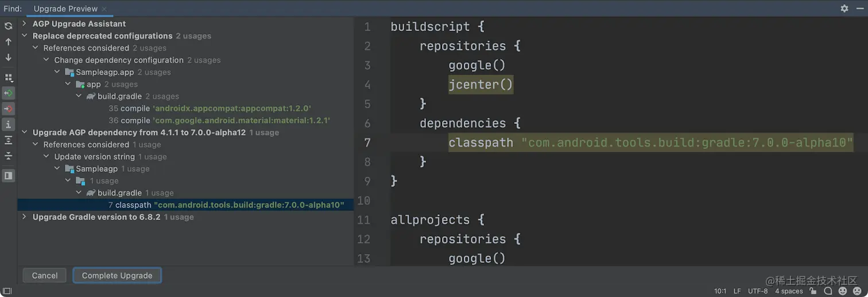Screen dimensions: 868x297
Task: Expand all tree nodes via toolbar icon
Action: point(8,140)
